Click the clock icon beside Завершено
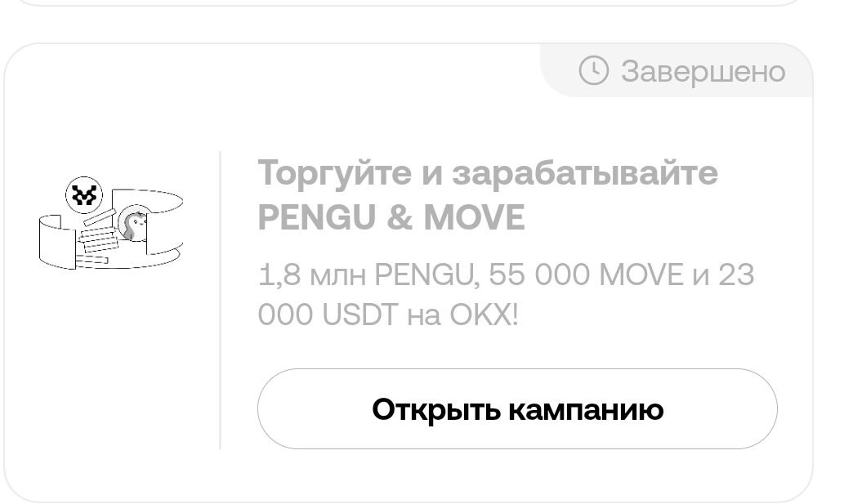 594,70
